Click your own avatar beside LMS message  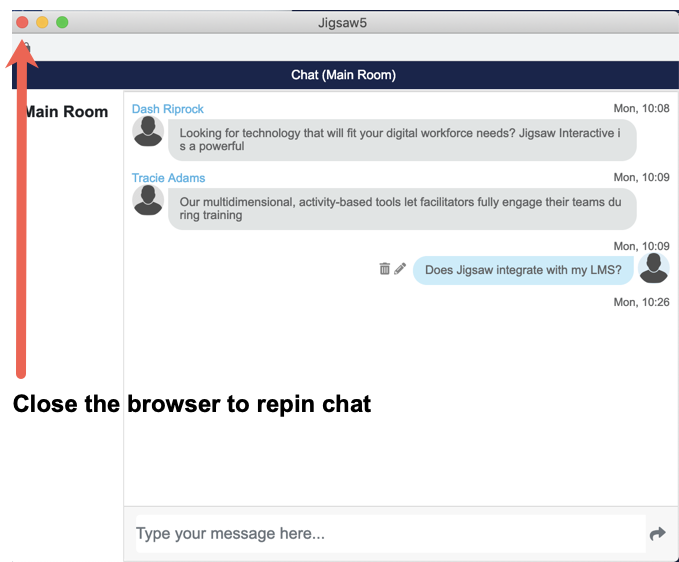(654, 268)
